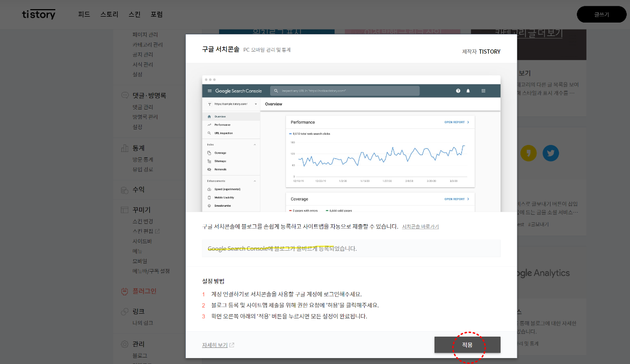Screen dimensions: 630x364
Task: Click the Twitter bird icon behind the dialog
Action: click(551, 153)
